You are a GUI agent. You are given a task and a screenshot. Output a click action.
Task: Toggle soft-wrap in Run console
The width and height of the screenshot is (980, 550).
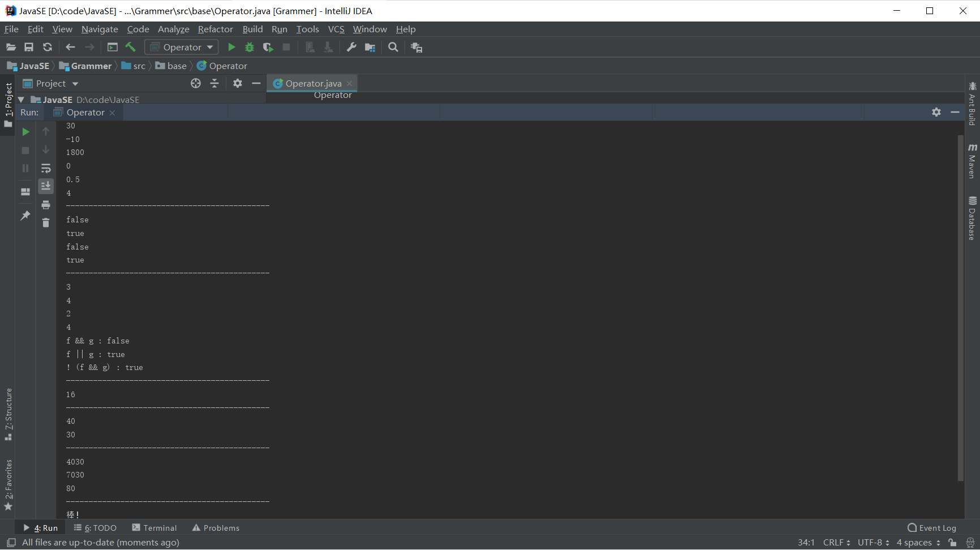46,168
